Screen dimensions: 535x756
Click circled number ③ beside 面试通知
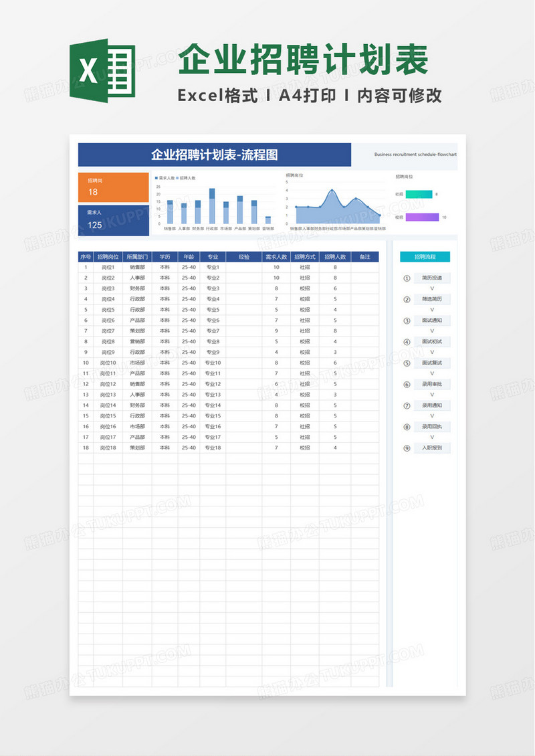(x=407, y=320)
